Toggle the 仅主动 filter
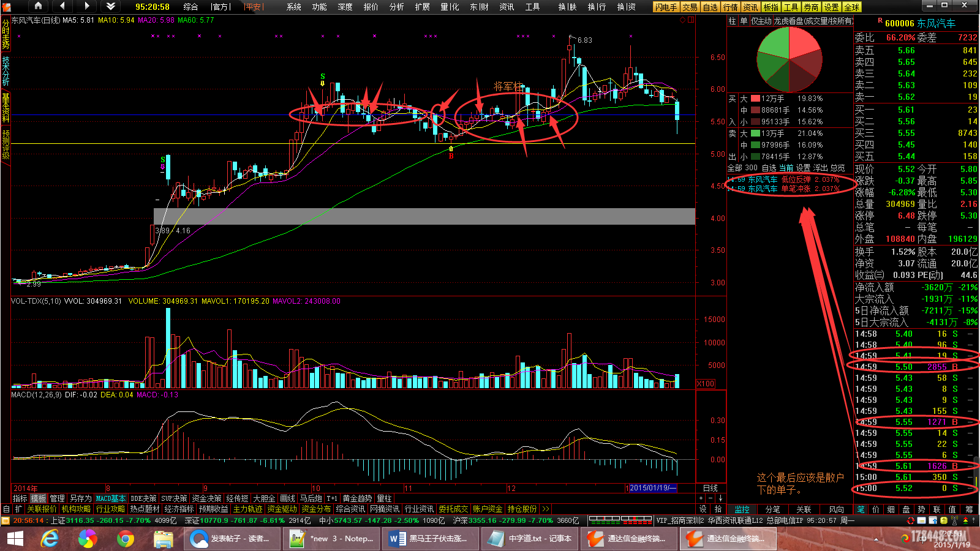Image resolution: width=980 pixels, height=551 pixels. click(x=761, y=21)
